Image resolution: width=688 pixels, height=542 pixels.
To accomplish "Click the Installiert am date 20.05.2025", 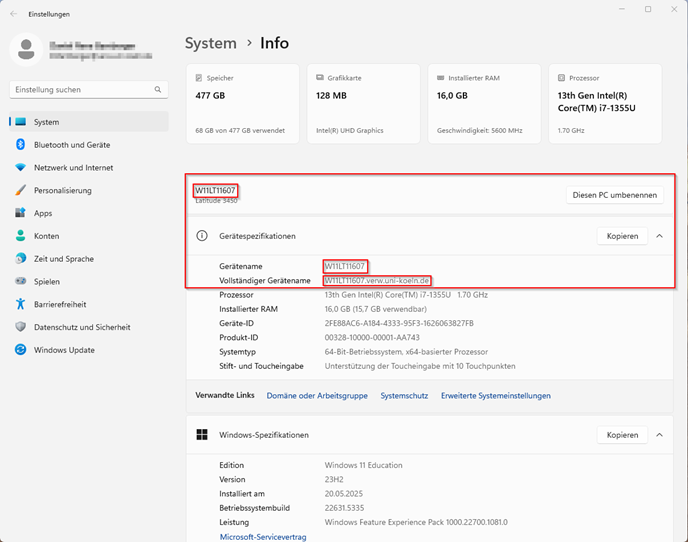I will click(344, 494).
